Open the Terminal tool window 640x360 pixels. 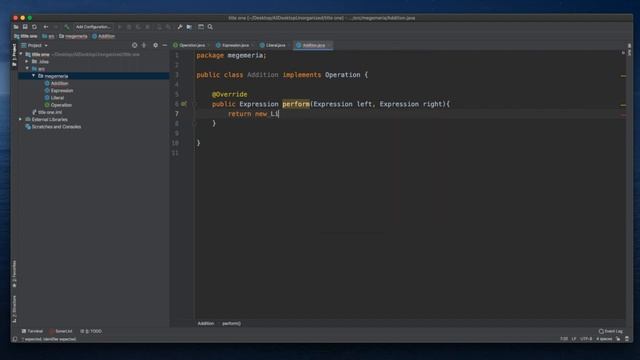32,331
